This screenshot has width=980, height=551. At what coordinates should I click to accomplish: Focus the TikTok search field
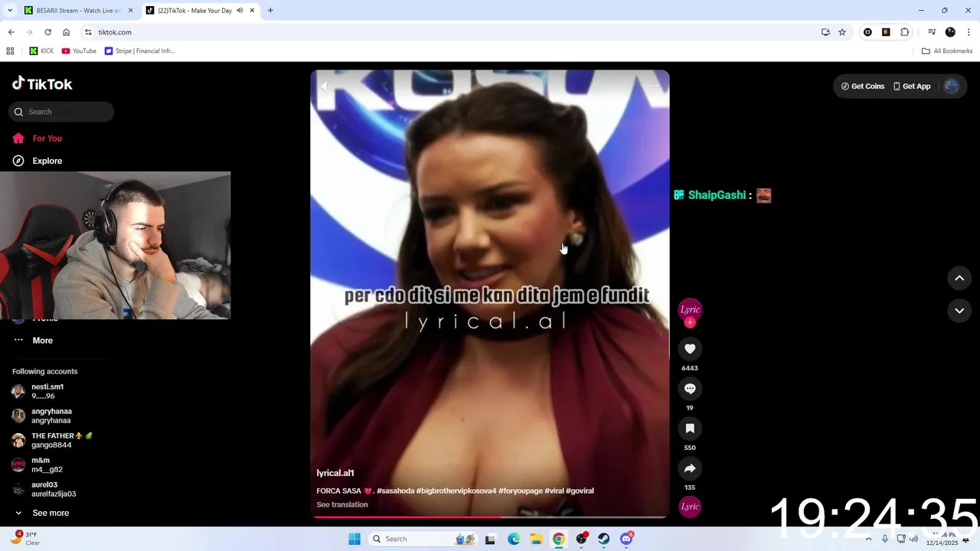click(x=61, y=112)
